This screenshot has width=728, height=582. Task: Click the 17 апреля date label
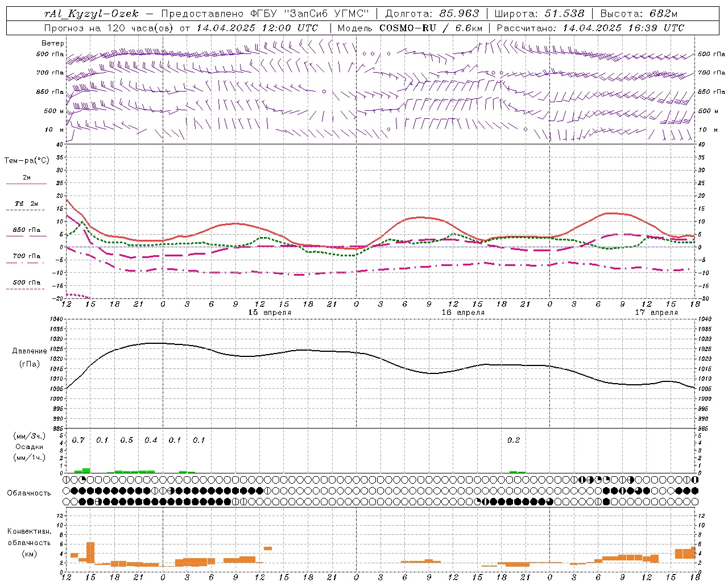(x=656, y=313)
